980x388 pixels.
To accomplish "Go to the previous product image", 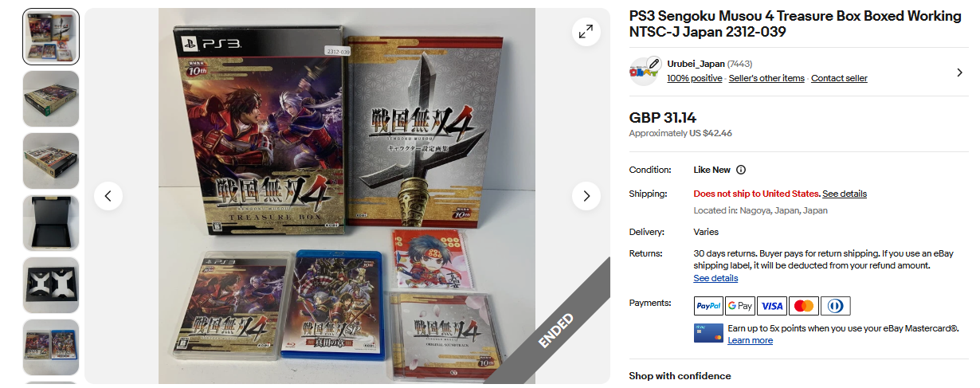I will point(108,196).
